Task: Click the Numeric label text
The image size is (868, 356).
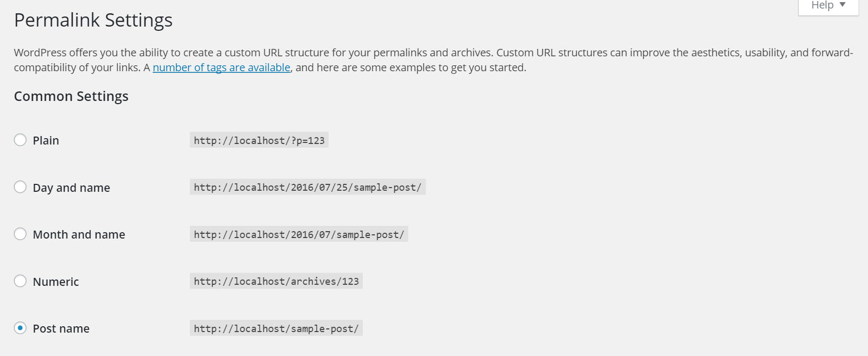Action: pos(56,281)
